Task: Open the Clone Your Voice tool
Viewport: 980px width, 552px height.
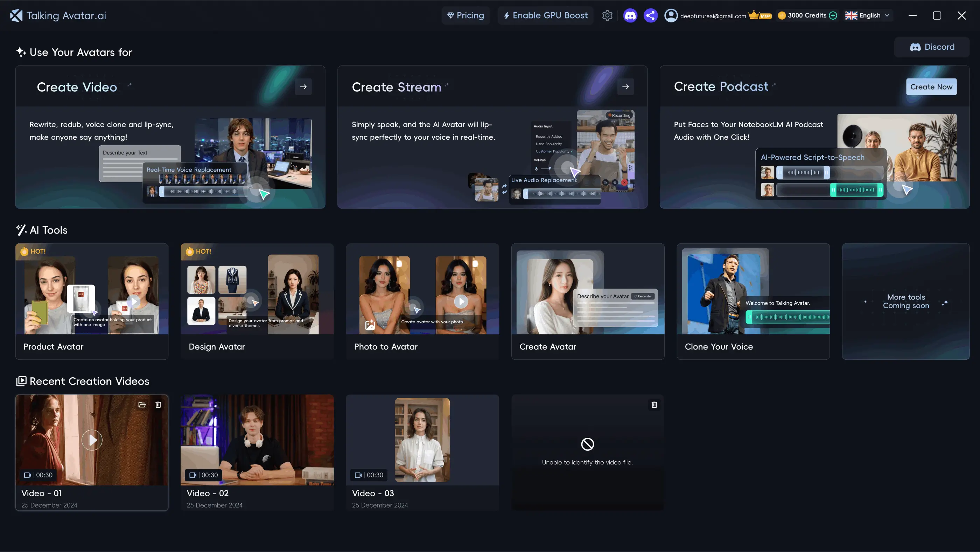Action: (x=753, y=301)
